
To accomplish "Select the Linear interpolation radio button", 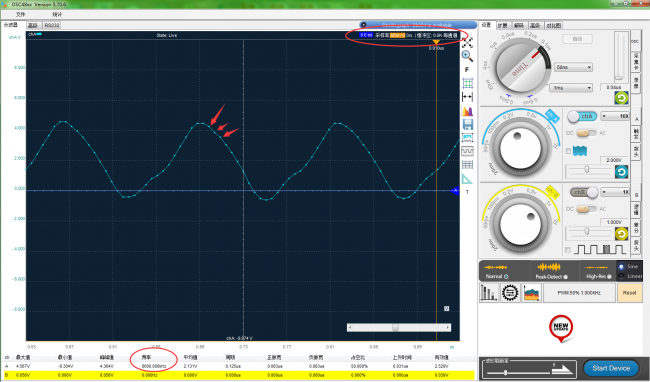I will point(621,276).
